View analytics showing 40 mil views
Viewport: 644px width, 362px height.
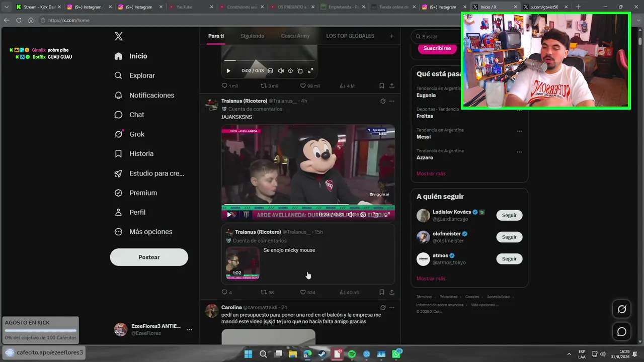click(x=349, y=292)
